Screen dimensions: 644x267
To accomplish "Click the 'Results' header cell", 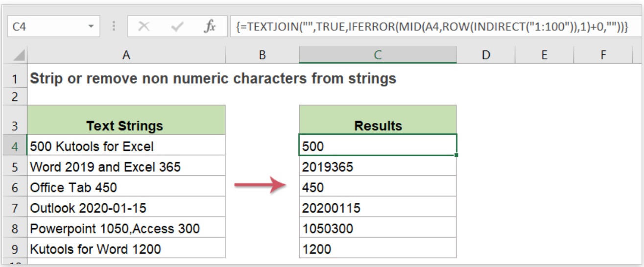I will click(x=378, y=120).
